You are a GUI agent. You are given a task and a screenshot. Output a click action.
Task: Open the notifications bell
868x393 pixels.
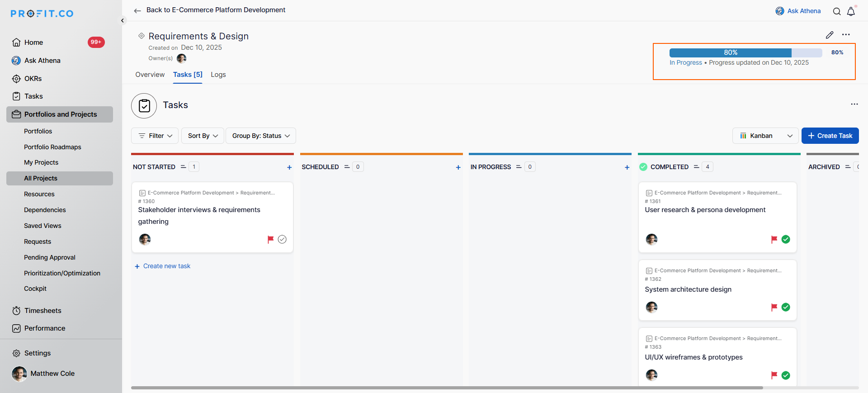[851, 11]
